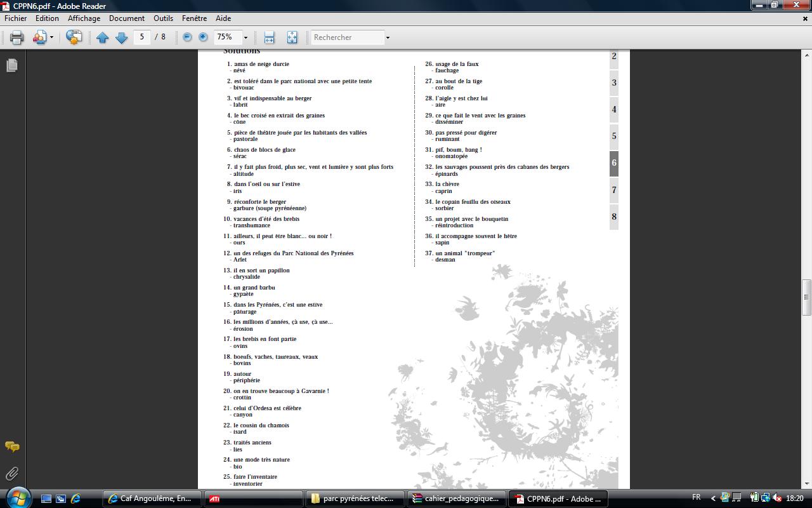Image resolution: width=812 pixels, height=508 pixels.
Task: Click in the Rechercher search box
Action: (348, 37)
